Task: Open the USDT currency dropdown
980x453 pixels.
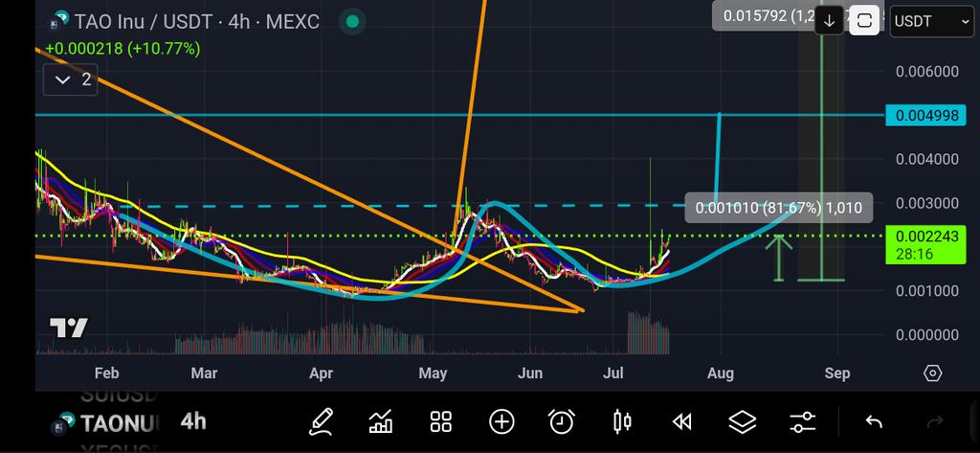Action: (931, 21)
